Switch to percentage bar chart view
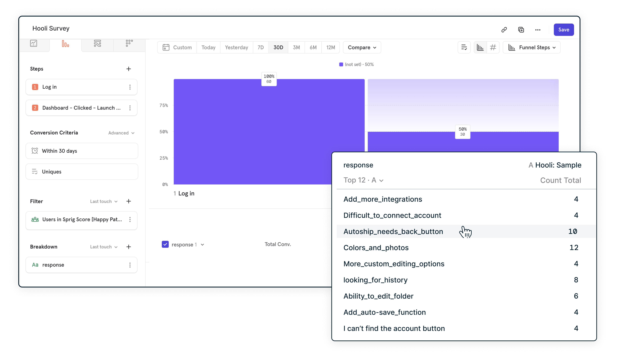Viewport: 623px width, 364px height. click(480, 47)
